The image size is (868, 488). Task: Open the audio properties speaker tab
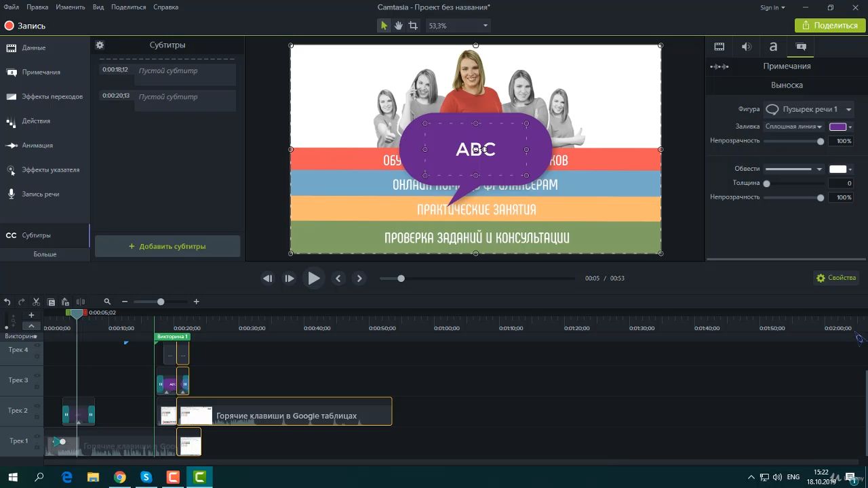point(746,47)
